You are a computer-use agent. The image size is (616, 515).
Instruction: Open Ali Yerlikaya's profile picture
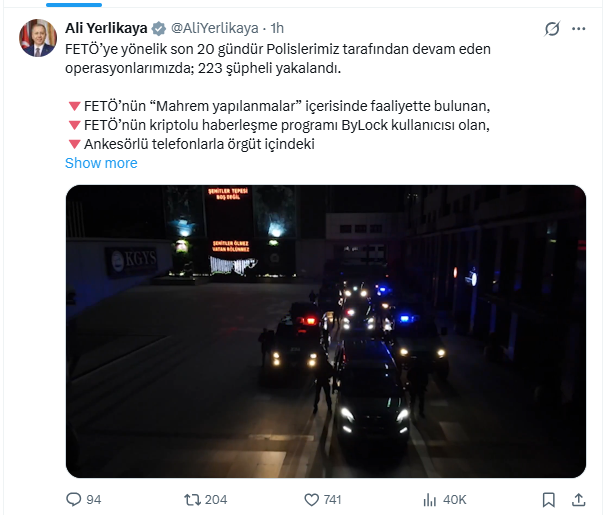(x=38, y=38)
